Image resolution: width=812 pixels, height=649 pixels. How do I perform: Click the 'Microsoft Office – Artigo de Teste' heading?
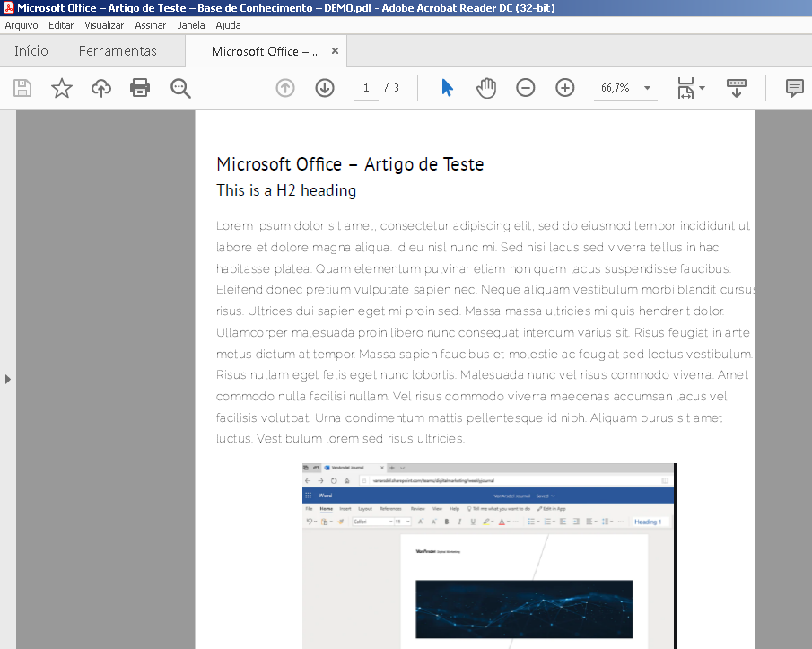(350, 164)
